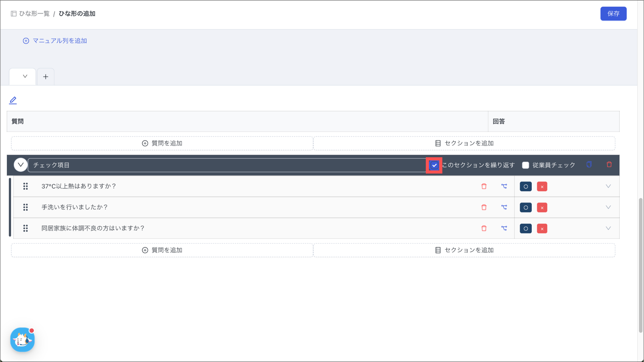This screenshot has height=362, width=644.
Task: Click red × answer for 37°C question
Action: 542,187
